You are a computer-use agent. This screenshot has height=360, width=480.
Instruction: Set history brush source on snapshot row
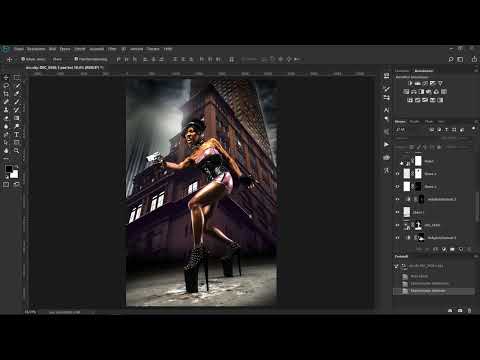coord(396,266)
